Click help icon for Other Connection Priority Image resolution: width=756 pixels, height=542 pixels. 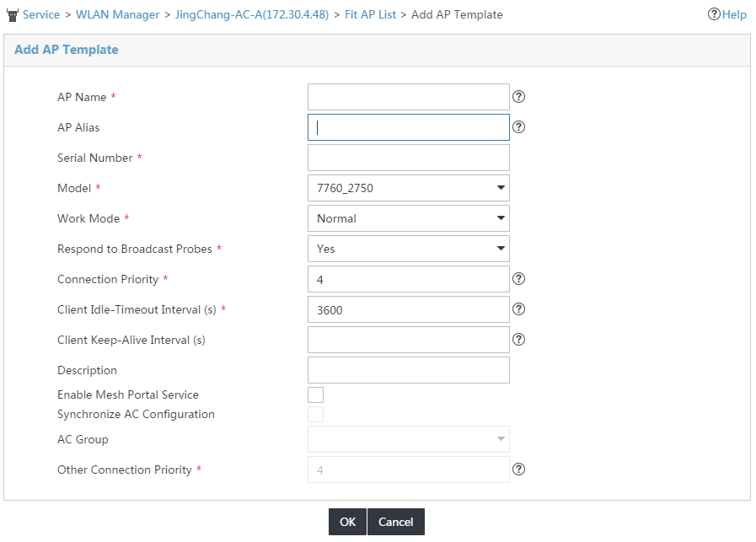(x=518, y=470)
